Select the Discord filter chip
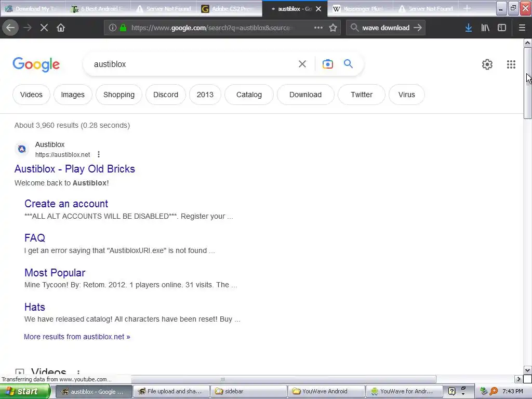The width and height of the screenshot is (532, 399). coord(166,95)
